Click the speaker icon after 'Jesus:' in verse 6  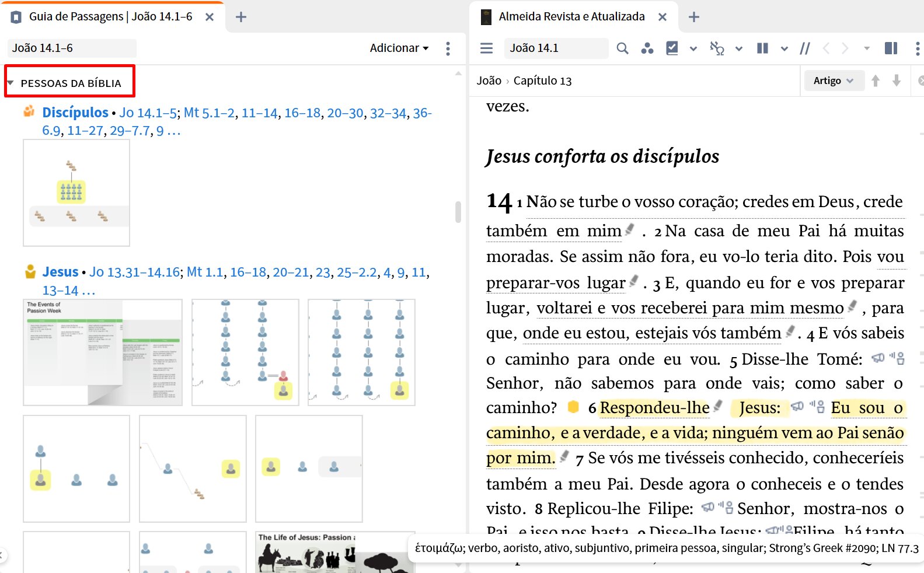[797, 406]
